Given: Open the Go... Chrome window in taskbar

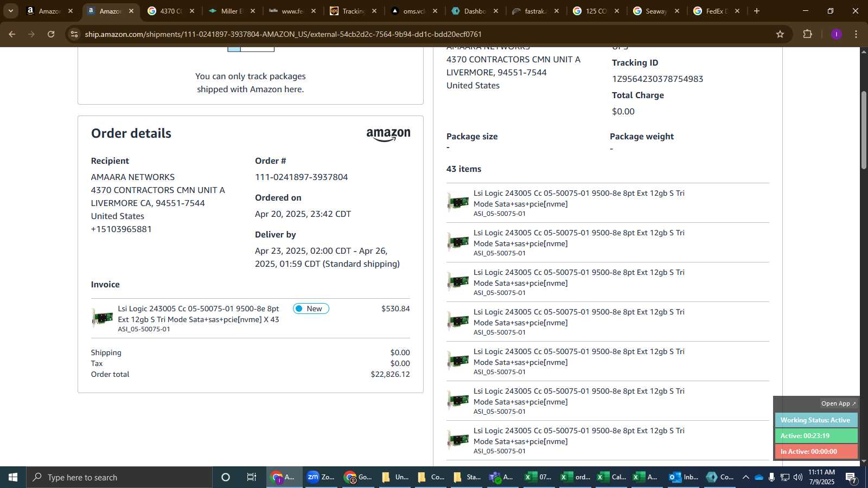Looking at the screenshot, I should [358, 477].
